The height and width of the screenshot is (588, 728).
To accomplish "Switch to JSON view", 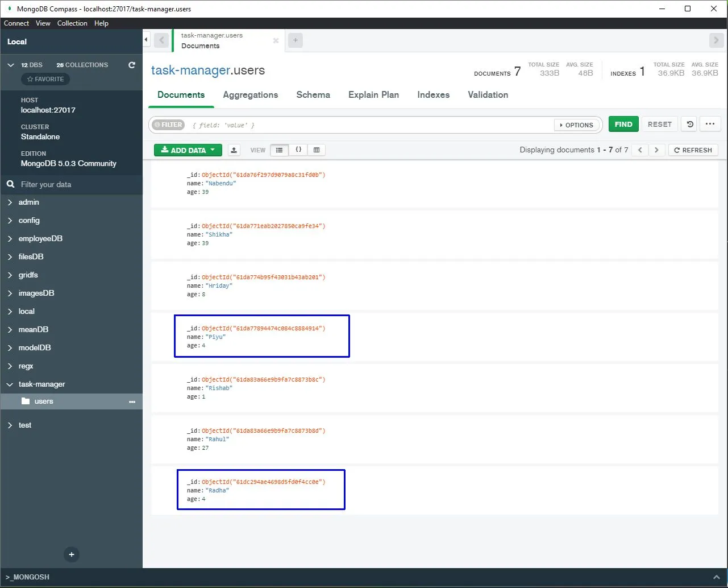I will click(298, 150).
